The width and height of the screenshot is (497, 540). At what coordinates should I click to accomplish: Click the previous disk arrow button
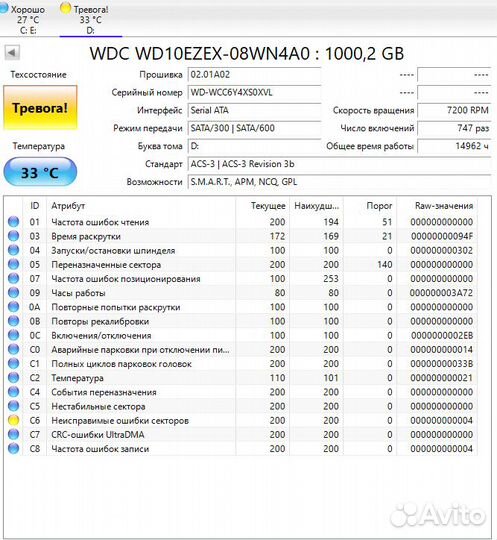tap(12, 53)
